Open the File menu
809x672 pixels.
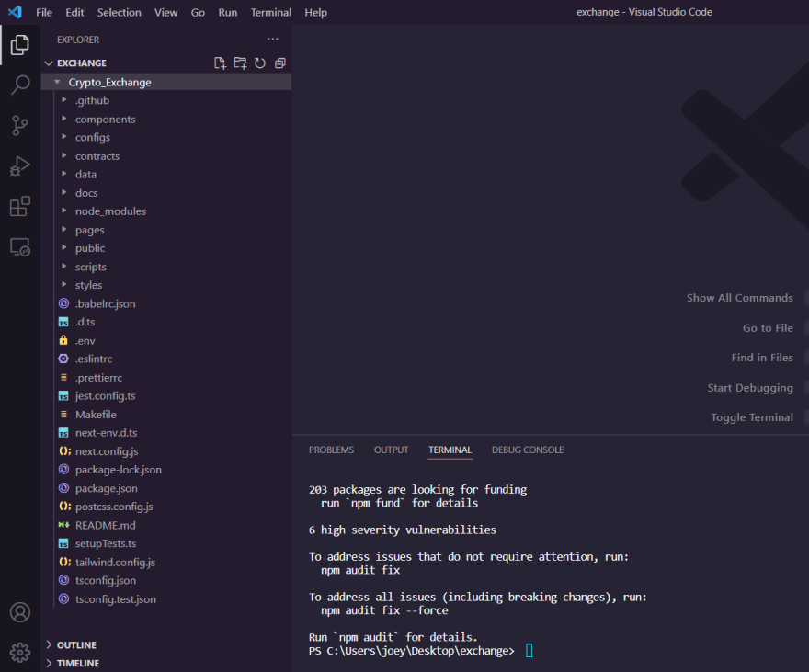pyautogui.click(x=44, y=12)
